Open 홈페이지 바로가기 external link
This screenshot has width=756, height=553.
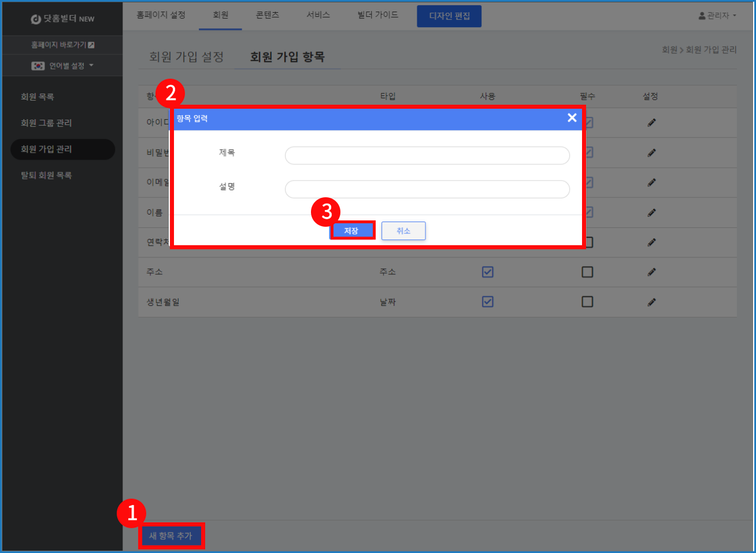click(x=62, y=45)
